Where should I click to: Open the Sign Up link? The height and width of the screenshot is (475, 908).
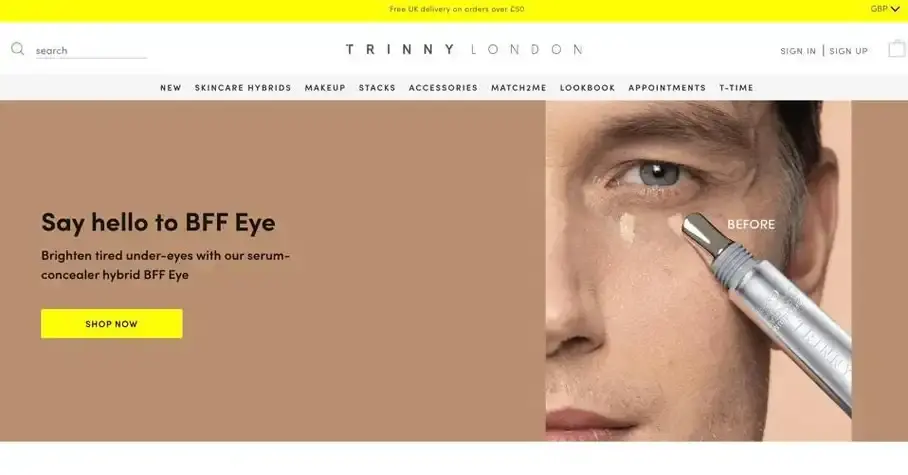coord(848,51)
